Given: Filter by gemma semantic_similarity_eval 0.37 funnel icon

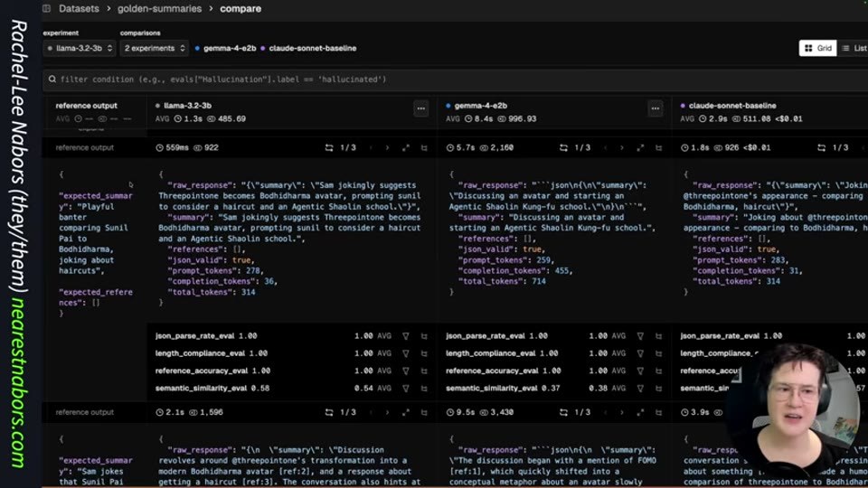Looking at the screenshot, I should pyautogui.click(x=640, y=389).
